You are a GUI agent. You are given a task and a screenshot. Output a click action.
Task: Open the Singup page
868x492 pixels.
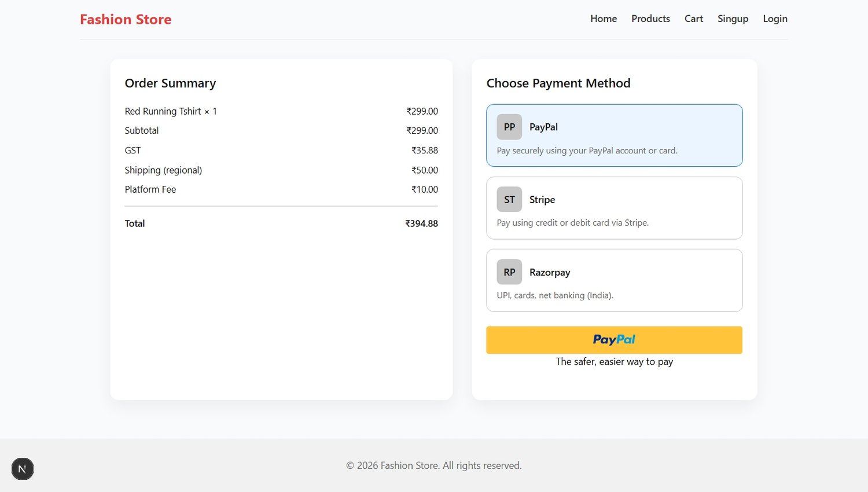(x=733, y=19)
